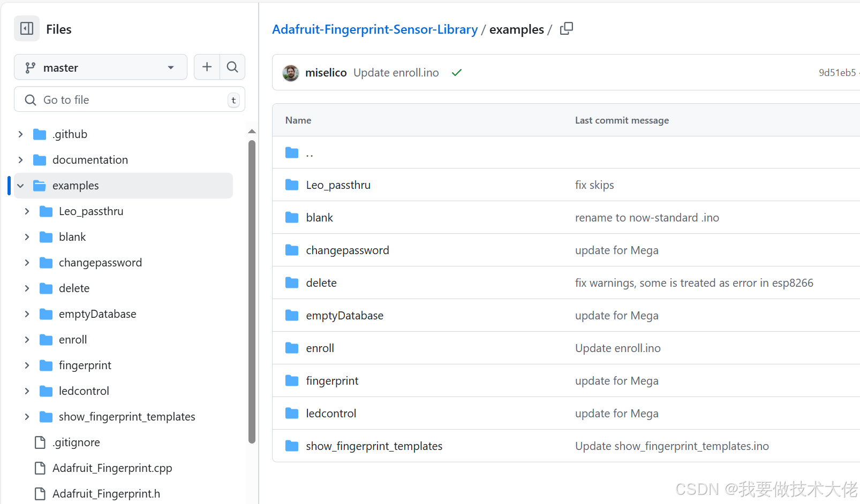Open Adafruit_Fingerprint.cpp in sidebar
This screenshot has width=860, height=504.
pyautogui.click(x=112, y=468)
